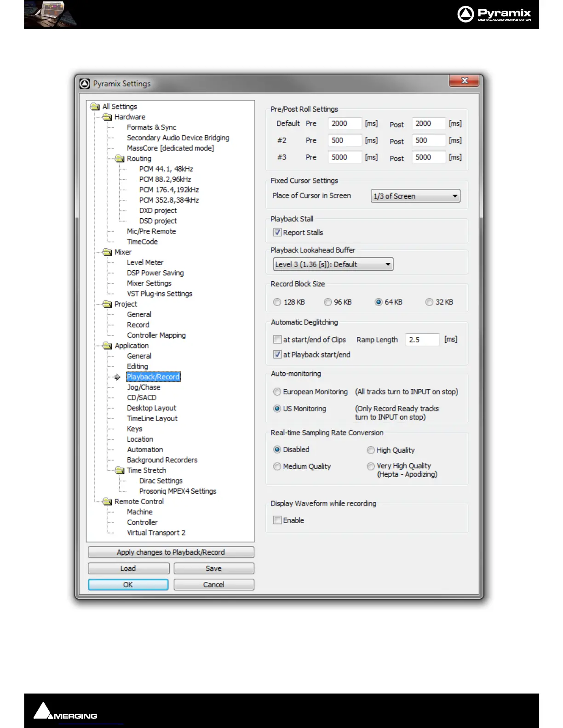Open Jog/Chase settings page
Viewport: 563px width, 728px height.
pos(144,387)
